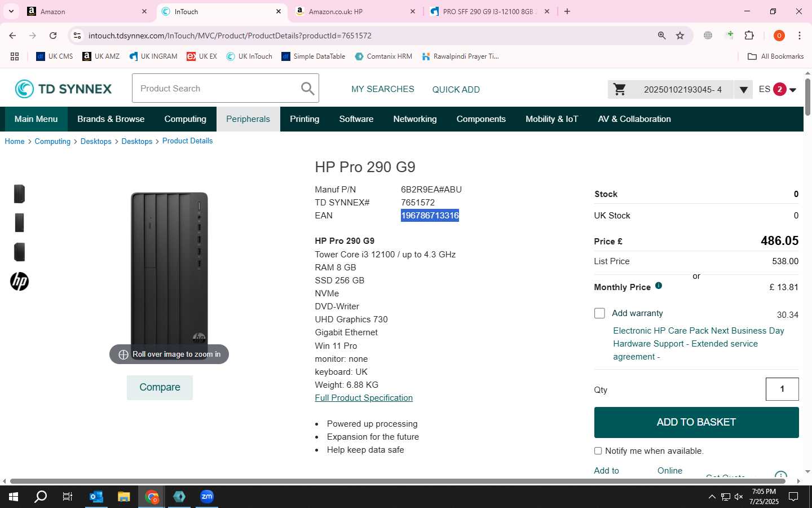
Task: Open the Chrome profile avatar
Action: tap(779, 36)
